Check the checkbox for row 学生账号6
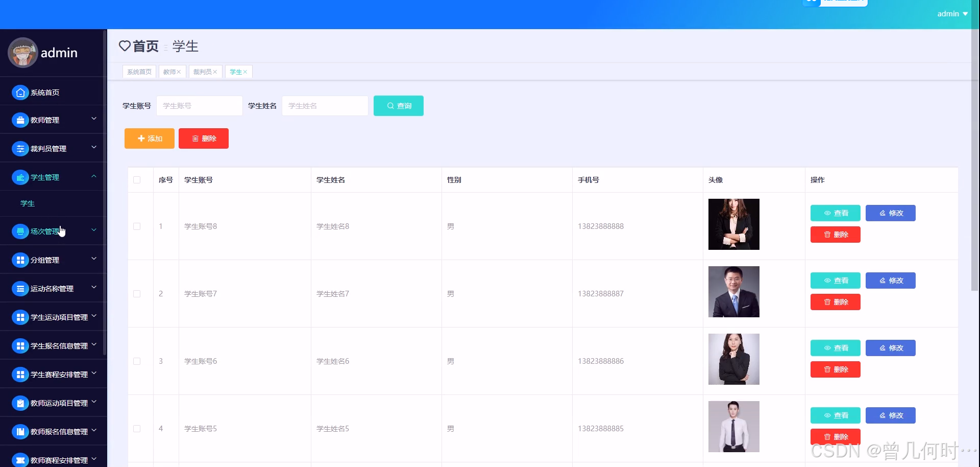This screenshot has width=980, height=467. pos(137,361)
